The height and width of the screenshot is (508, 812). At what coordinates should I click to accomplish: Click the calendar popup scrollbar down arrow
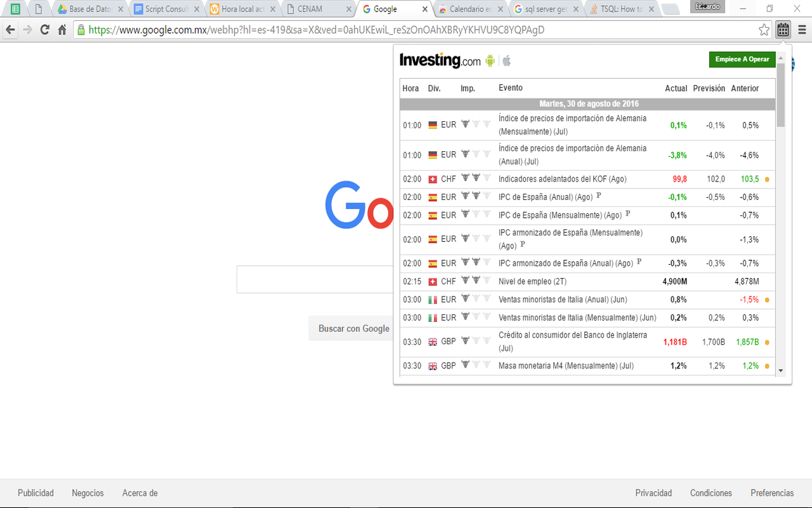[x=781, y=371]
